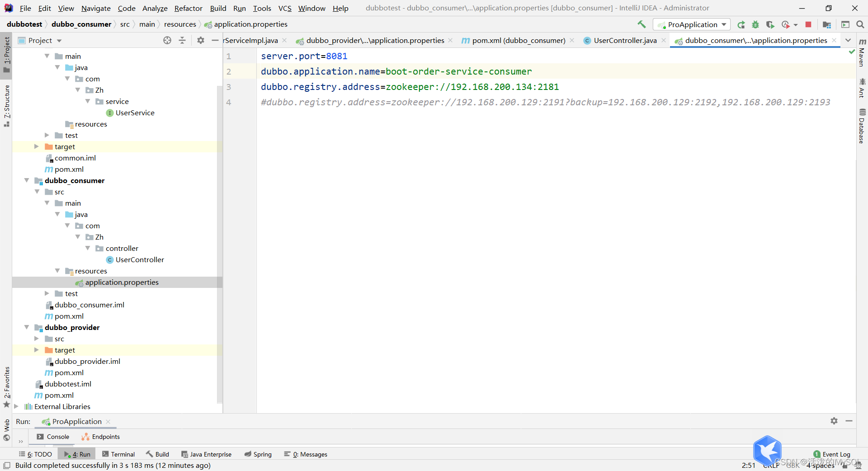Open the Maven tool window
Screen dimensions: 868x471
(862, 53)
